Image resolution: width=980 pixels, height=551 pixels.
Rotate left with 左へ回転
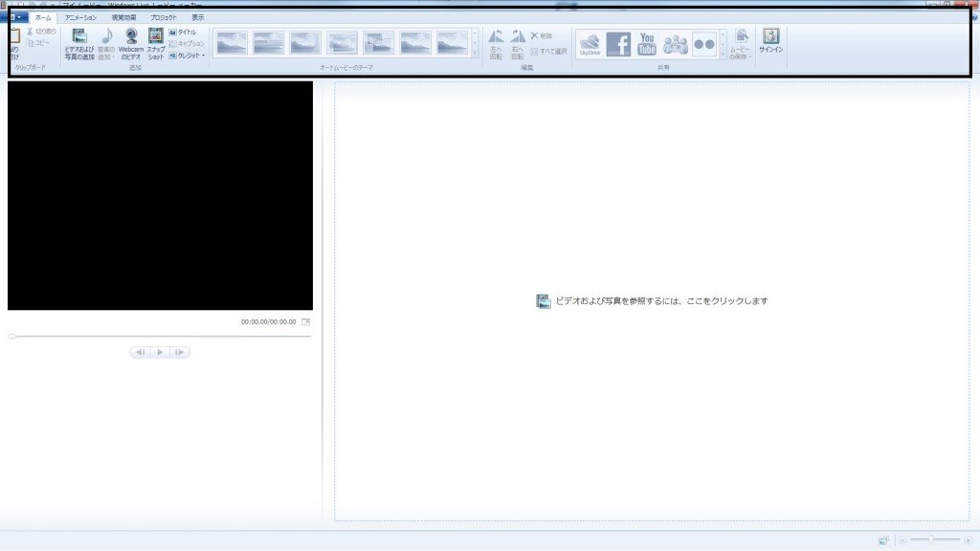pyautogui.click(x=497, y=44)
